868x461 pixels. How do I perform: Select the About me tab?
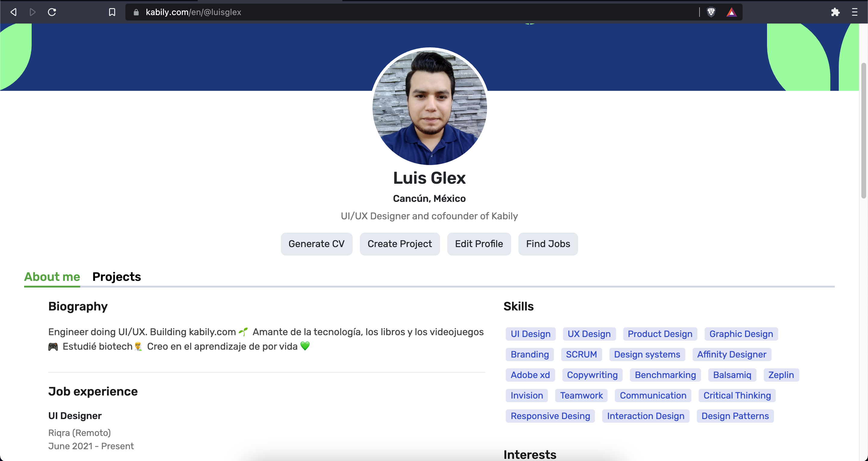click(52, 277)
